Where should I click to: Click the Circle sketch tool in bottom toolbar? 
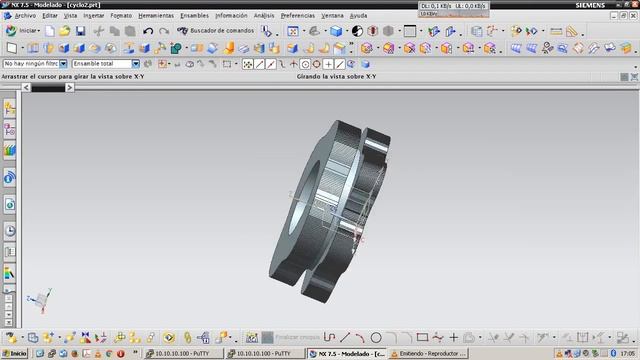click(376, 338)
